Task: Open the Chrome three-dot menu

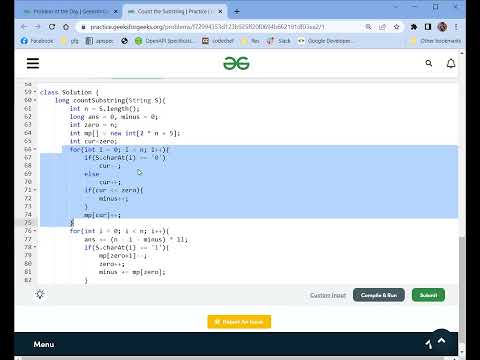Action: coord(456,27)
